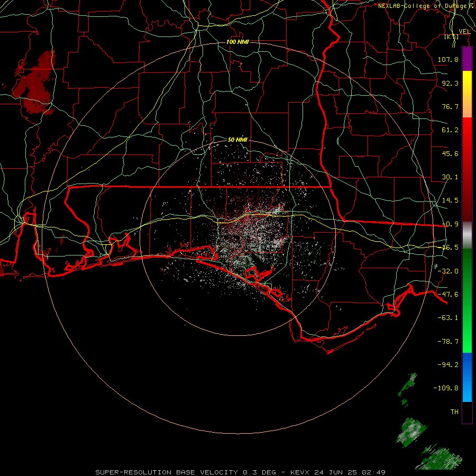Screen dimensions: 476x476
Task: Select the gray near-zero segment of color bar
Action: pos(467,235)
